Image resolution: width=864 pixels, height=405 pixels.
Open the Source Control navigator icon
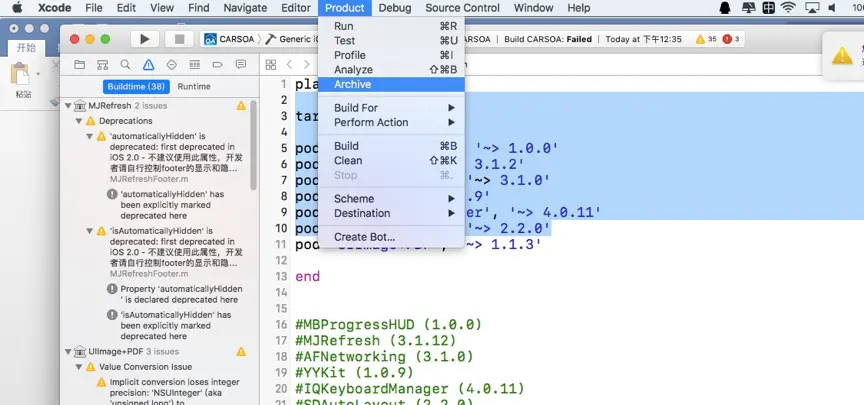click(102, 65)
